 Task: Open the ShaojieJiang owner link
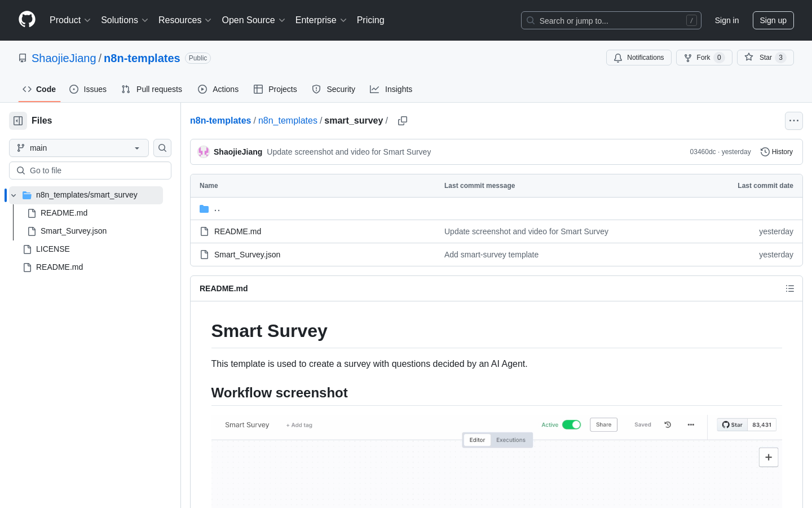pyautogui.click(x=64, y=58)
